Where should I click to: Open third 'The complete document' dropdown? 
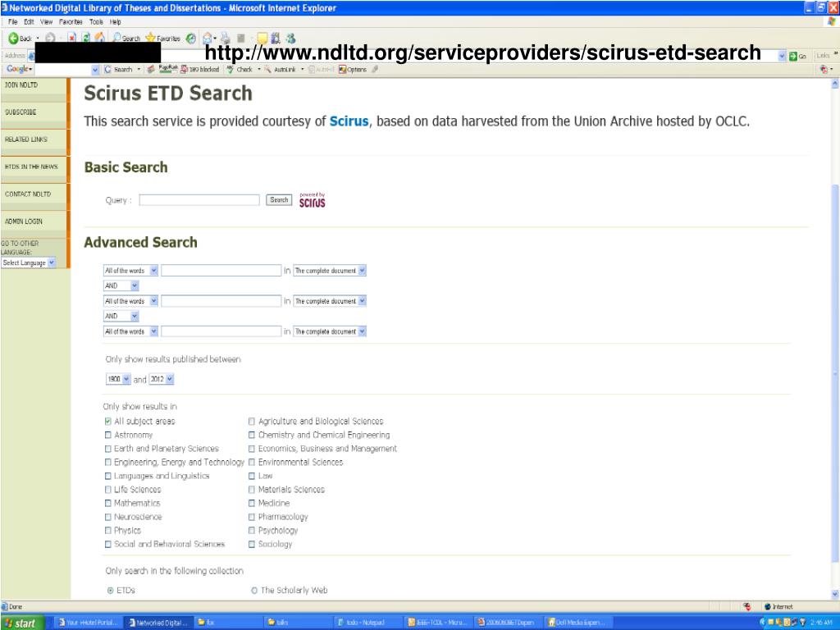(x=330, y=331)
